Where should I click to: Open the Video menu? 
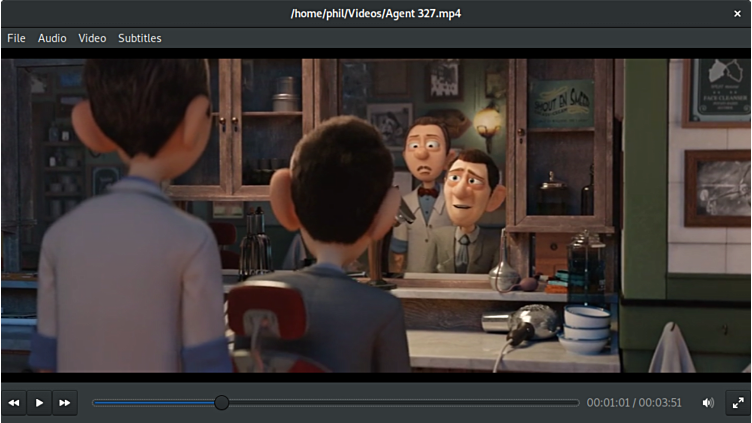tap(92, 38)
